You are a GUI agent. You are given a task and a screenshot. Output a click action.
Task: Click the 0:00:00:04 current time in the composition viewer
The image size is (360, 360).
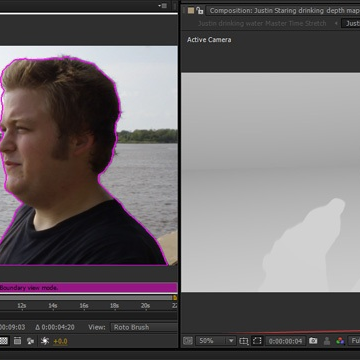[x=285, y=341]
